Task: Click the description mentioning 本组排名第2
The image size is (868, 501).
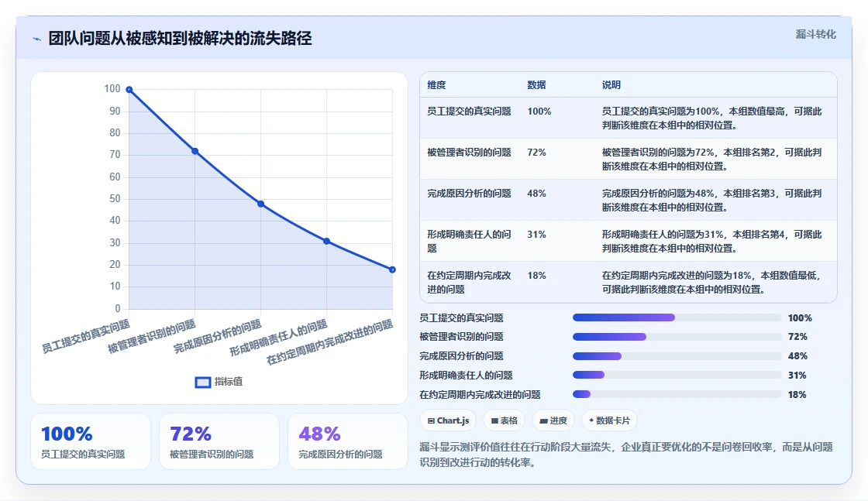Action: click(x=712, y=160)
